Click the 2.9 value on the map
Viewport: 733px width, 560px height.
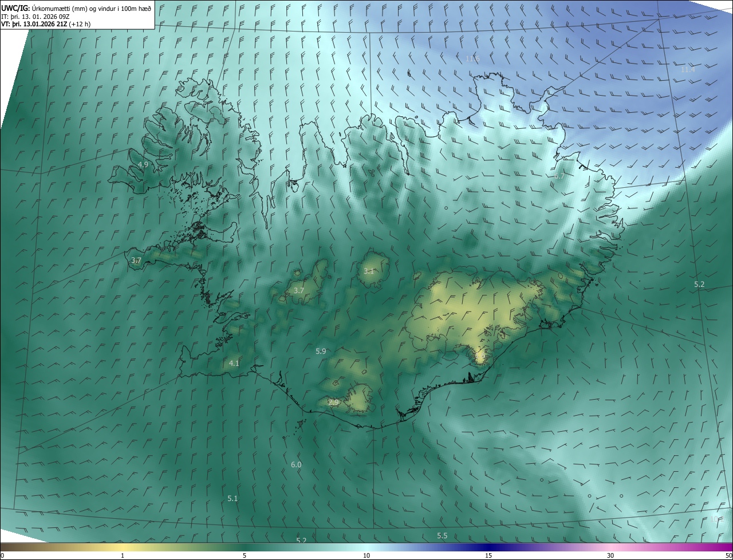[x=333, y=403]
